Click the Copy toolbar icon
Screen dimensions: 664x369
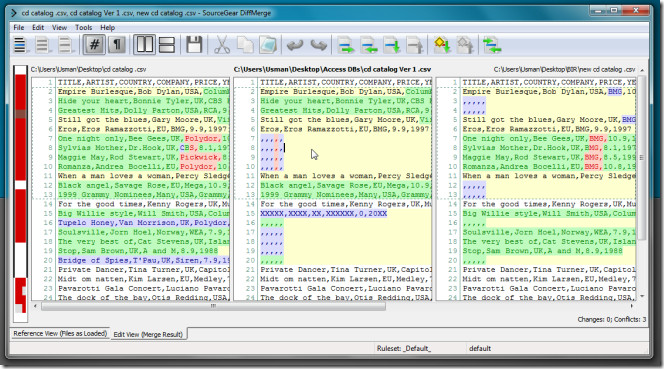click(245, 45)
